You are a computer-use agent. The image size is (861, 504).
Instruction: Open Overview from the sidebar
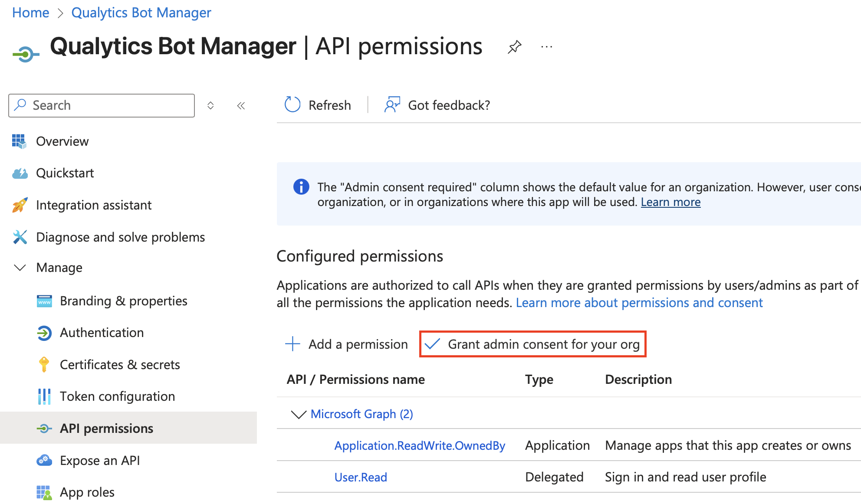pos(62,141)
